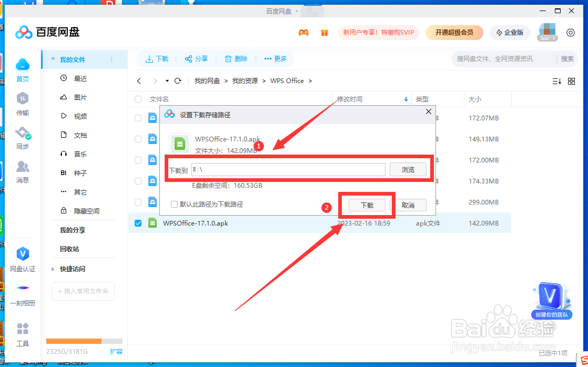Go forward with the right arrow

[155, 81]
